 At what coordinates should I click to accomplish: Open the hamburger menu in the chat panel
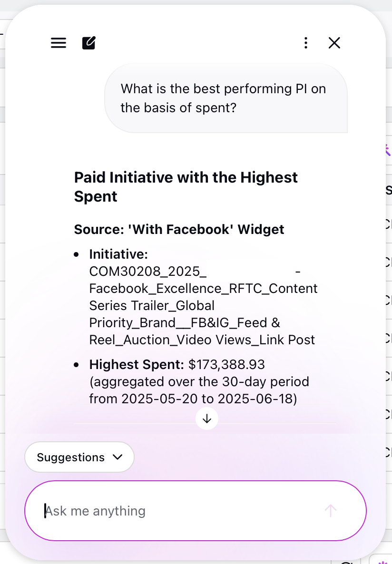click(59, 43)
